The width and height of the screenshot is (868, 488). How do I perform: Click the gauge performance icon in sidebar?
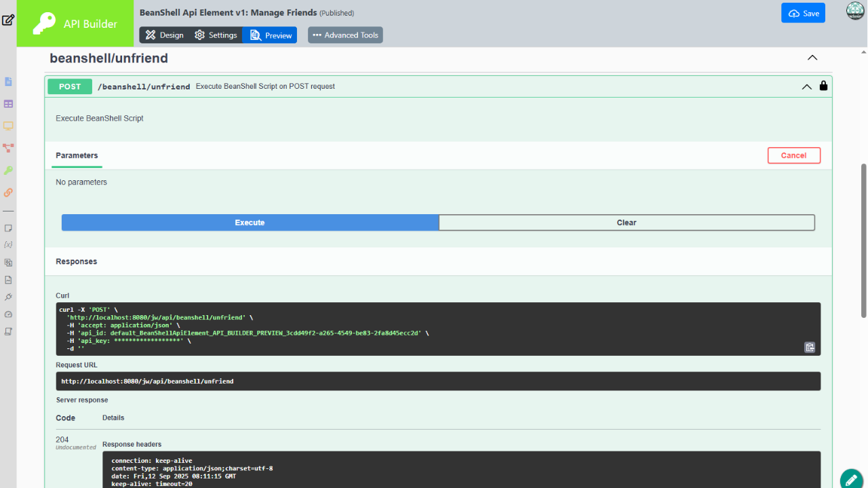pyautogui.click(x=8, y=314)
